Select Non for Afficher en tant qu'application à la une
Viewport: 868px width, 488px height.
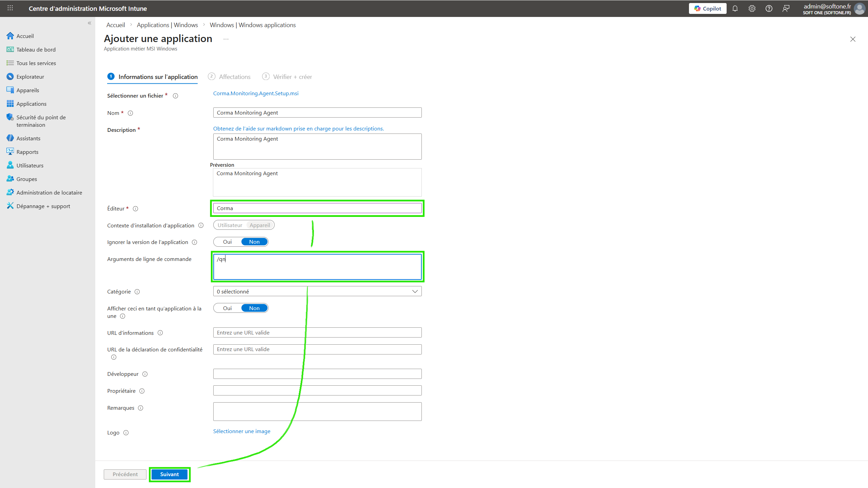click(254, 308)
